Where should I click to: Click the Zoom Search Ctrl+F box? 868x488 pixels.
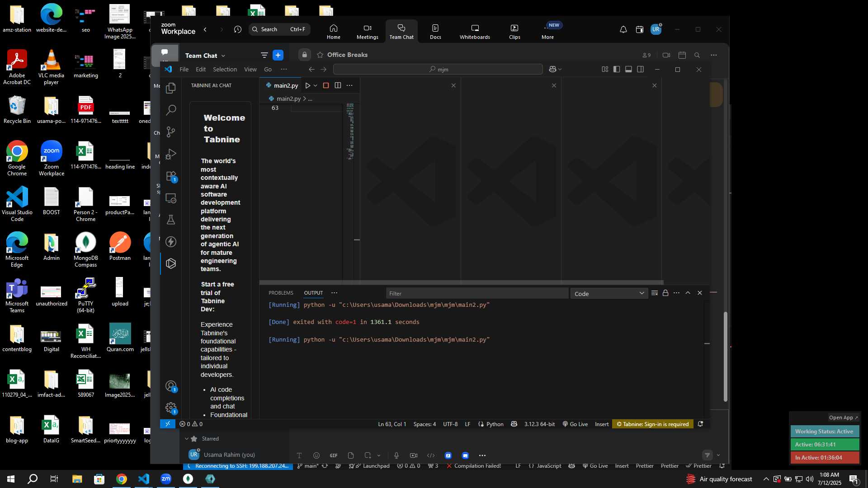[x=279, y=29]
